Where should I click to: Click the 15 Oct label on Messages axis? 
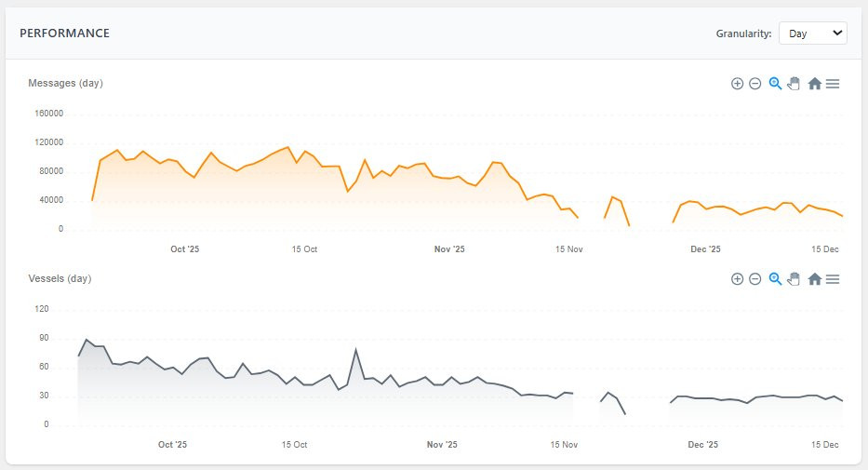304,249
